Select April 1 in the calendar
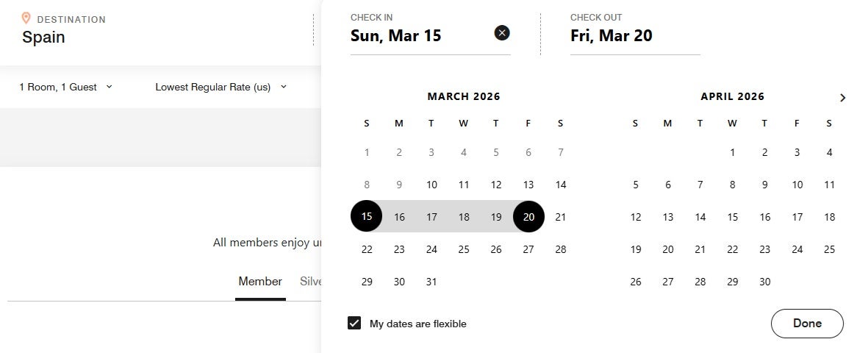Screen dimensions: 868x353 point(732,152)
